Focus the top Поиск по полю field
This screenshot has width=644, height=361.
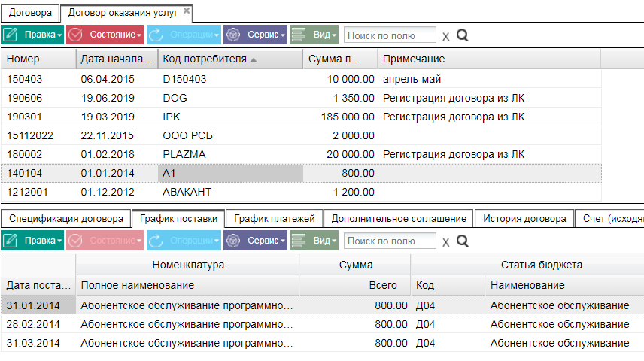point(390,35)
